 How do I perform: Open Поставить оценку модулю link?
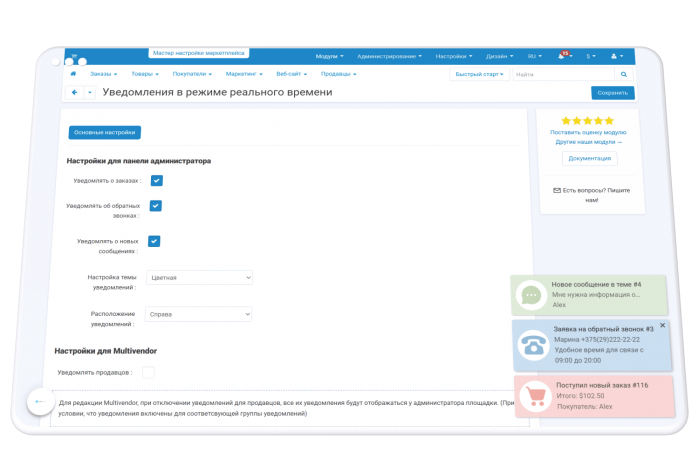[588, 133]
